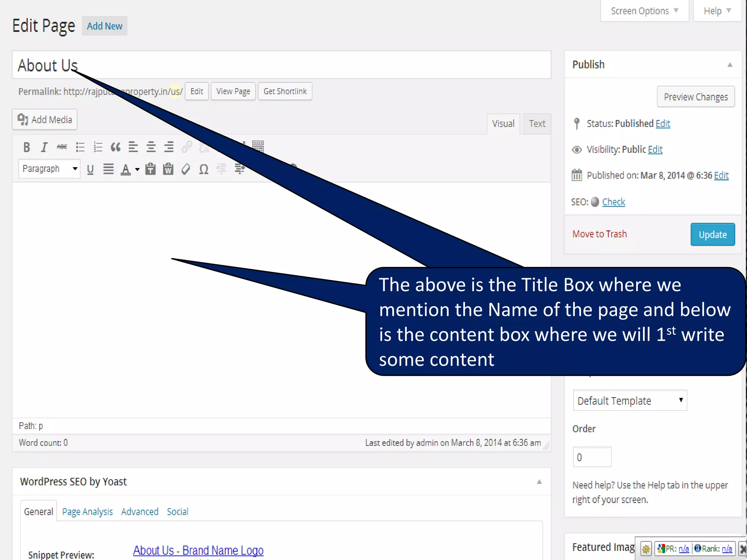Open the Default Template dropdown
Viewport: 747px width, 560px height.
tap(630, 400)
